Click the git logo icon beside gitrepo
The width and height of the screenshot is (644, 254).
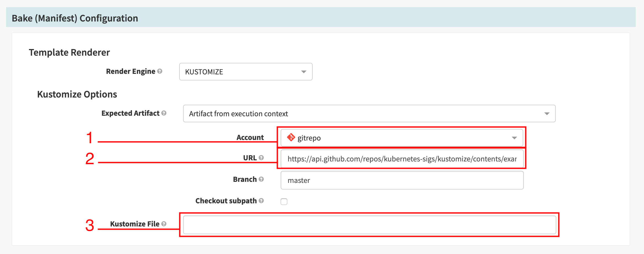(x=291, y=137)
